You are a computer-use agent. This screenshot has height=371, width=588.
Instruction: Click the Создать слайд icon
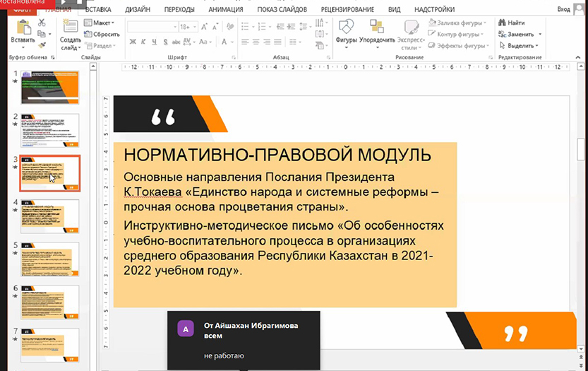[x=70, y=29]
